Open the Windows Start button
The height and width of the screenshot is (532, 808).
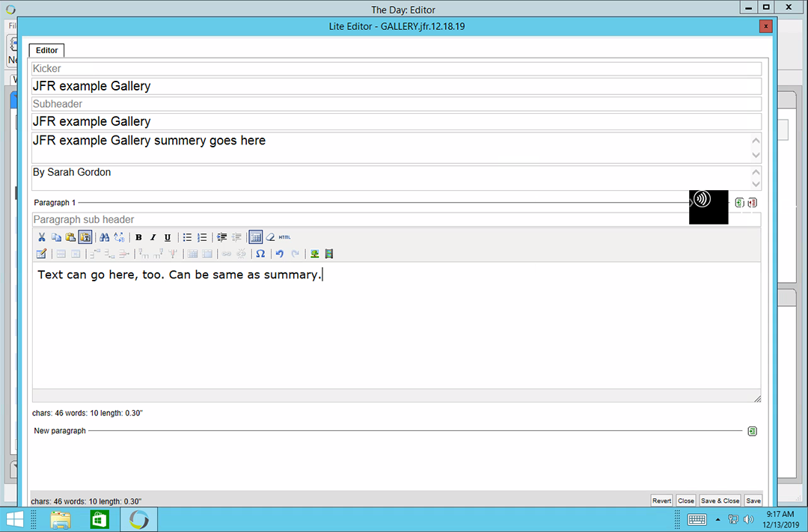[14, 519]
